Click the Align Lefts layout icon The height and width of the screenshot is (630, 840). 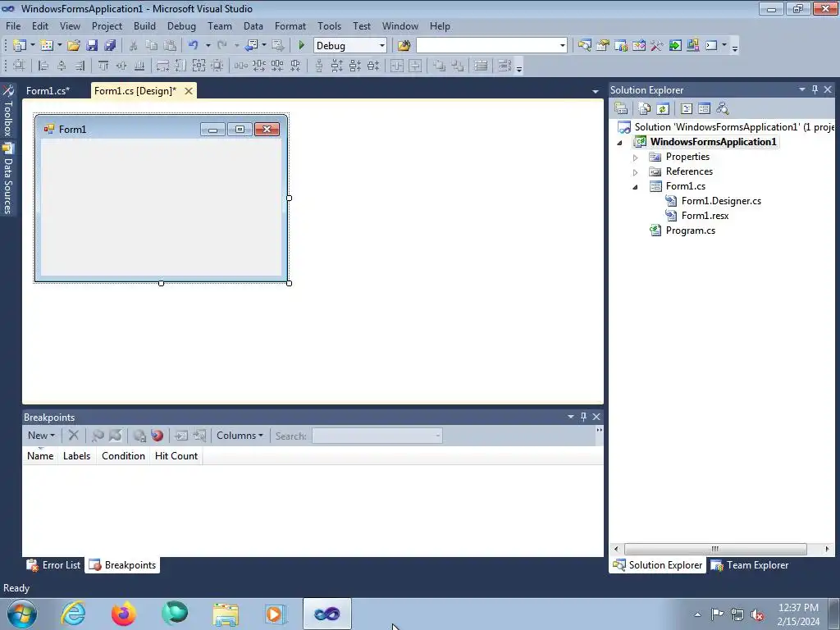[43, 66]
